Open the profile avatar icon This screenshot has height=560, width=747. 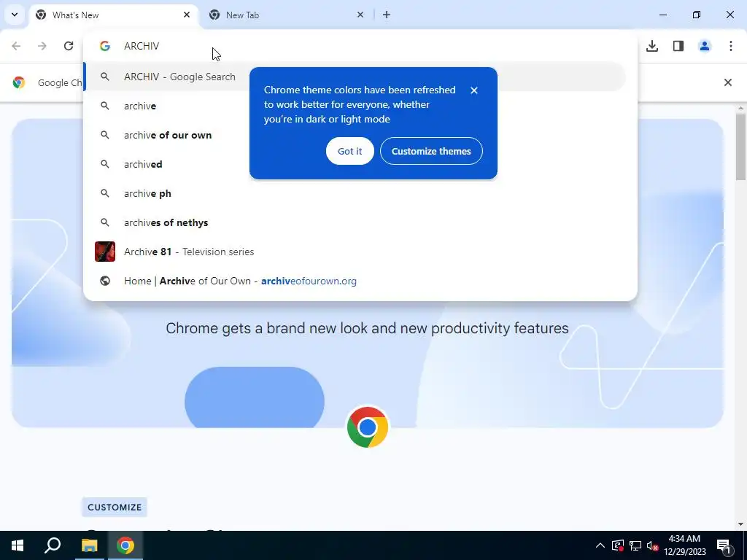coord(705,46)
